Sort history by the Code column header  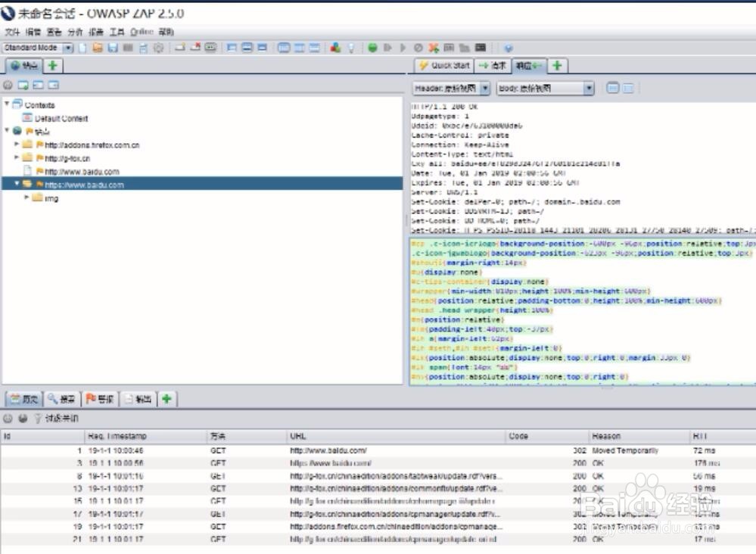tap(546, 437)
